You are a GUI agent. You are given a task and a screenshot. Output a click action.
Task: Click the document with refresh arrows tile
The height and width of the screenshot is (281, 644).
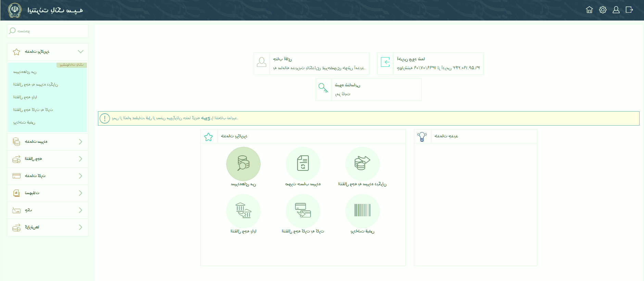(303, 164)
